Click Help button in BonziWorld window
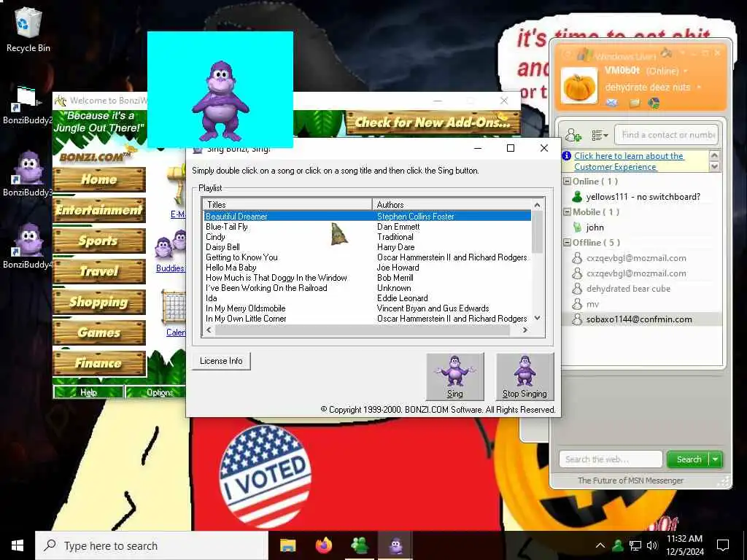The image size is (747, 560). tap(88, 392)
